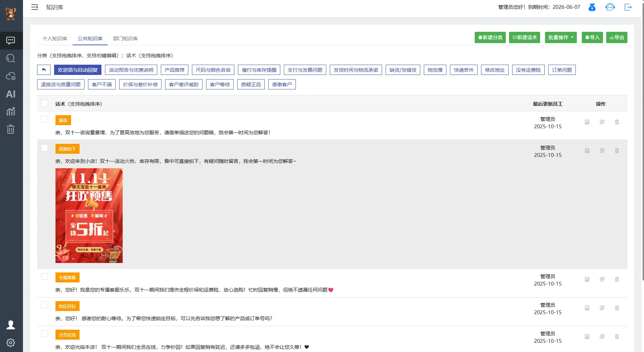Open the magnifier search icon in sidebar
This screenshot has height=352, width=644.
coord(11,58)
